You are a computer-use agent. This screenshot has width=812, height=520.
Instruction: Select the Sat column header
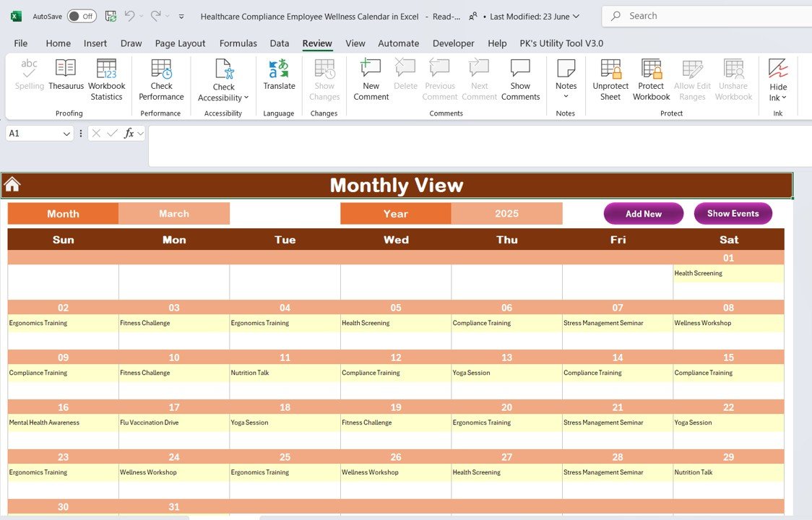(x=729, y=239)
